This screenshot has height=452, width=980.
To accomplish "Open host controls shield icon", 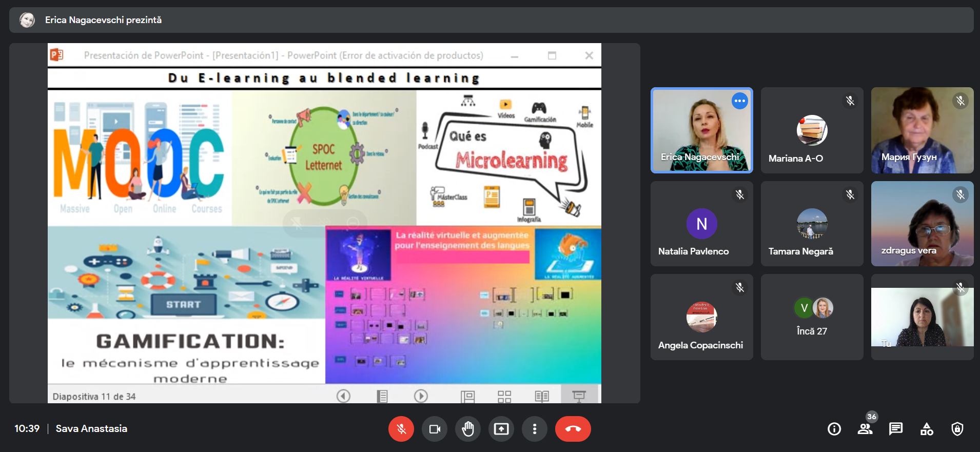I will click(957, 429).
